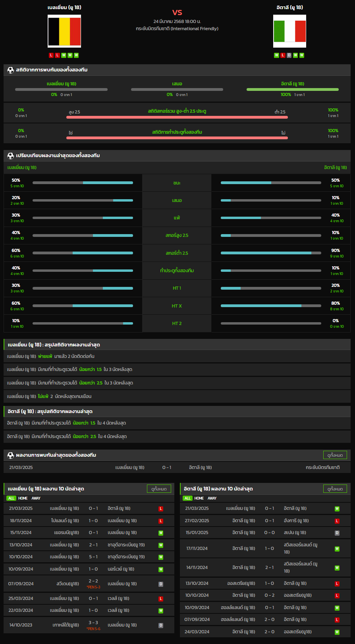This screenshot has width=355, height=644.
Task: Click the L badge on Belgium row 18/11/2024
Action: (x=161, y=521)
